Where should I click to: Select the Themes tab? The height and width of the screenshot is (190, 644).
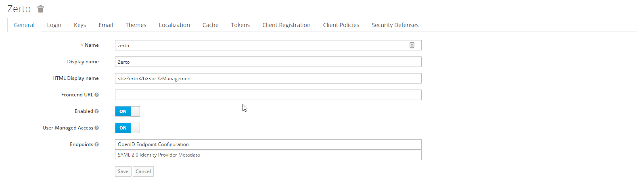click(136, 25)
